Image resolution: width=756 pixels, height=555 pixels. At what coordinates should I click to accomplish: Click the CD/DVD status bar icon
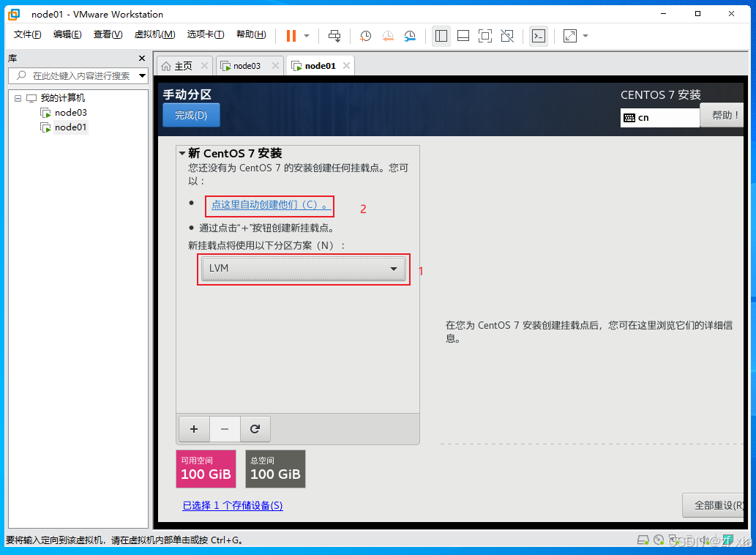point(659,540)
